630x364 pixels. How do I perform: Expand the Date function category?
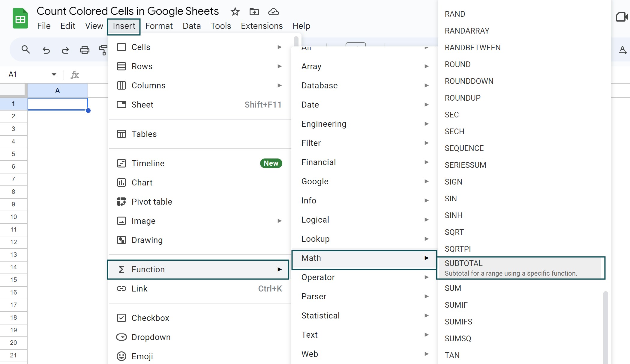tap(364, 105)
